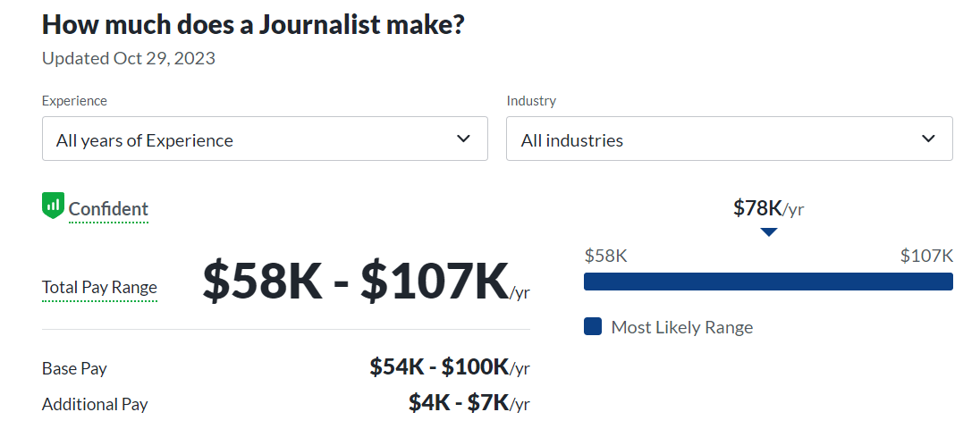Image resolution: width=980 pixels, height=429 pixels.
Task: Click the Most Likely Range legend text
Action: (681, 327)
